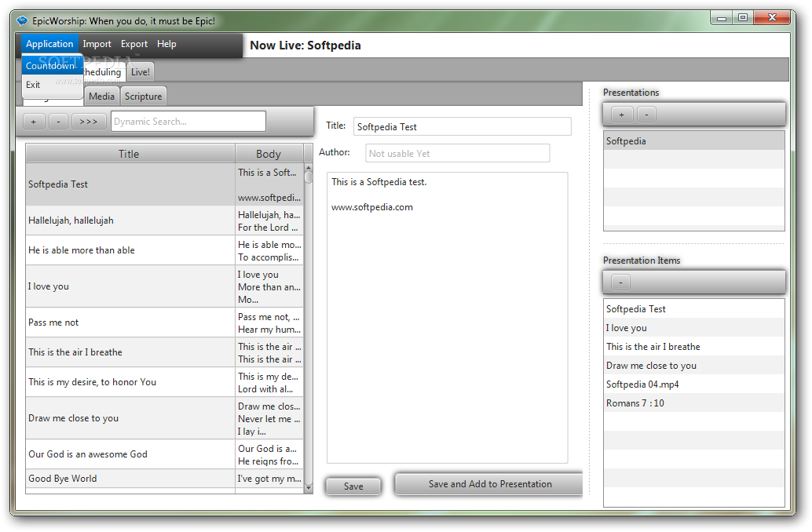Select the Softpedia presentation in Presentations list
Image resolution: width=812 pixels, height=532 pixels.
tap(694, 141)
